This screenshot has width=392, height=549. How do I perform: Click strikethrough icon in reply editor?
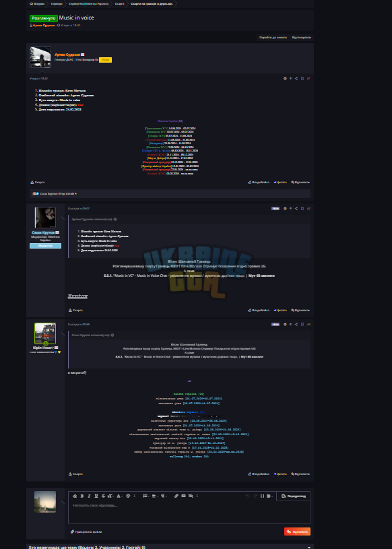point(103,496)
